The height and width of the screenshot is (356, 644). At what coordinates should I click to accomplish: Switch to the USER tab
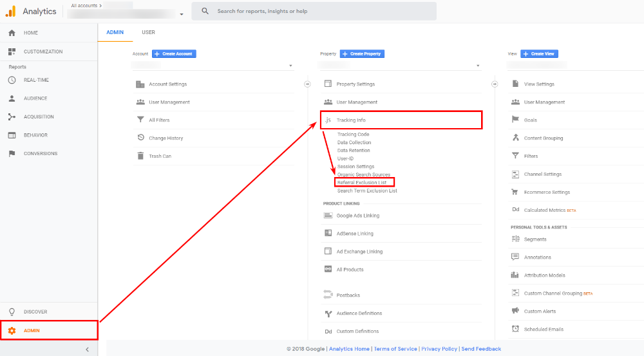(149, 32)
